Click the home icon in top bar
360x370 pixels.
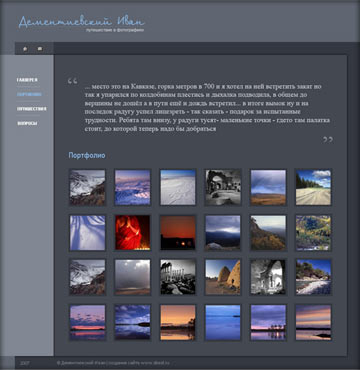[x=25, y=49]
